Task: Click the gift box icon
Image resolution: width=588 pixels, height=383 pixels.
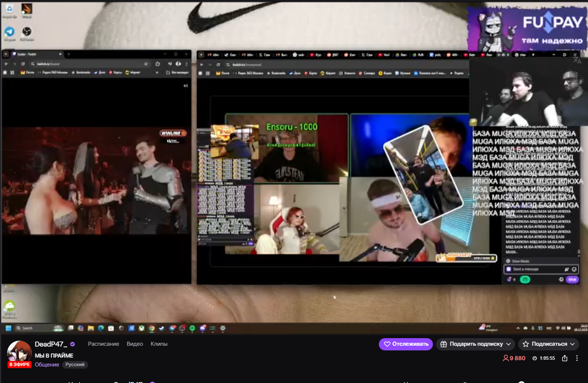Action: coord(444,344)
